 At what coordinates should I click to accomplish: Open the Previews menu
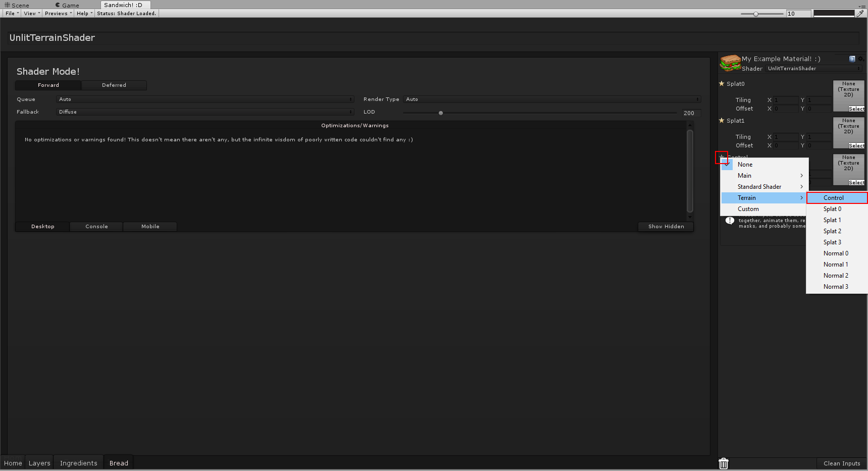pyautogui.click(x=58, y=14)
